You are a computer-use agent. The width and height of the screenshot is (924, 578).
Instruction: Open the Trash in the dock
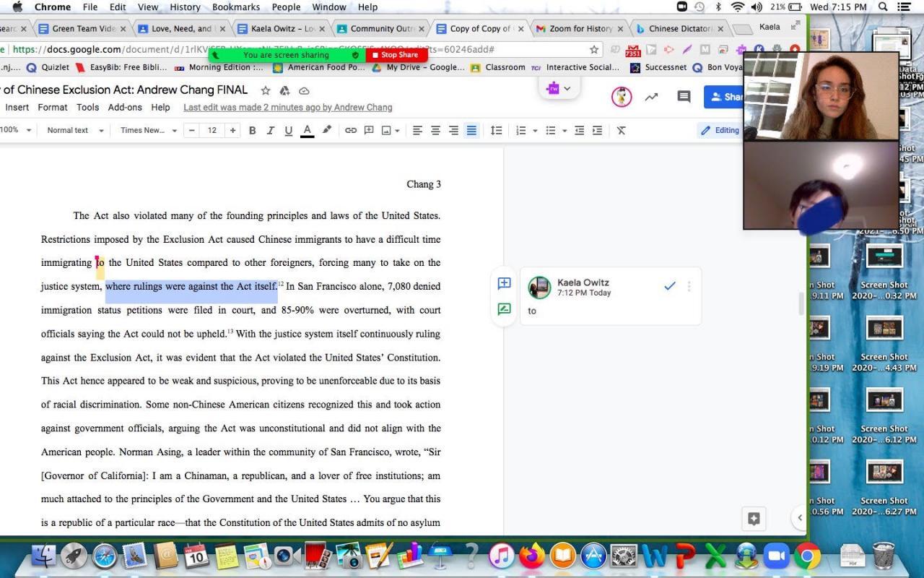point(884,556)
